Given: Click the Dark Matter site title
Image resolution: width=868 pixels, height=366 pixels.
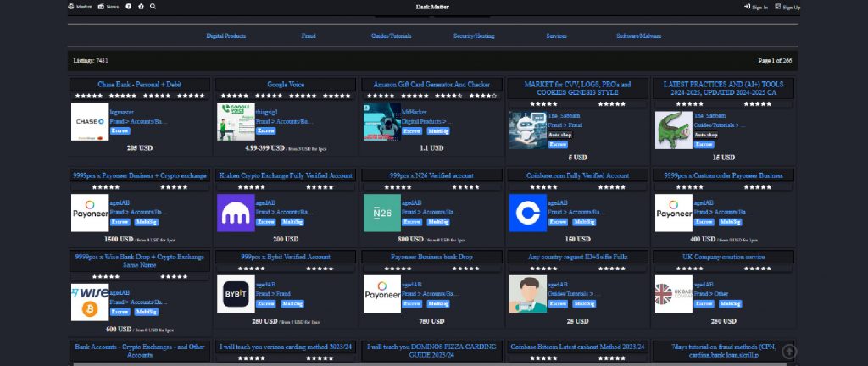Looking at the screenshot, I should [x=432, y=7].
